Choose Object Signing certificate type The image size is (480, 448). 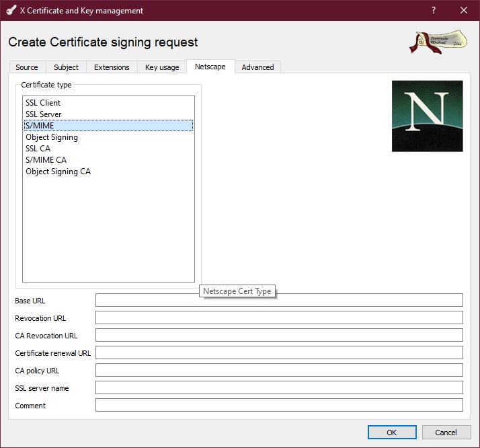52,137
